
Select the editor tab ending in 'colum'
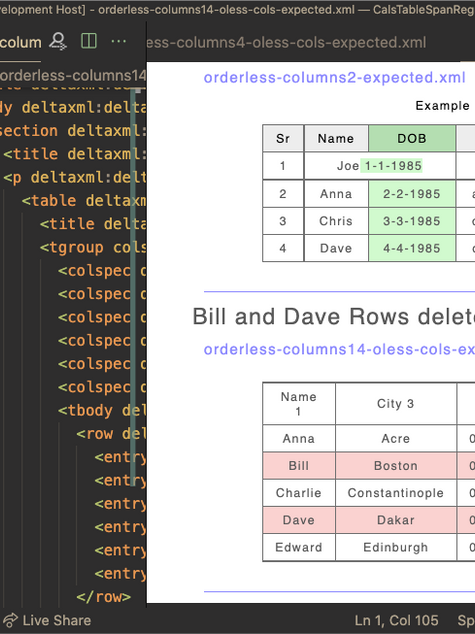21,42
